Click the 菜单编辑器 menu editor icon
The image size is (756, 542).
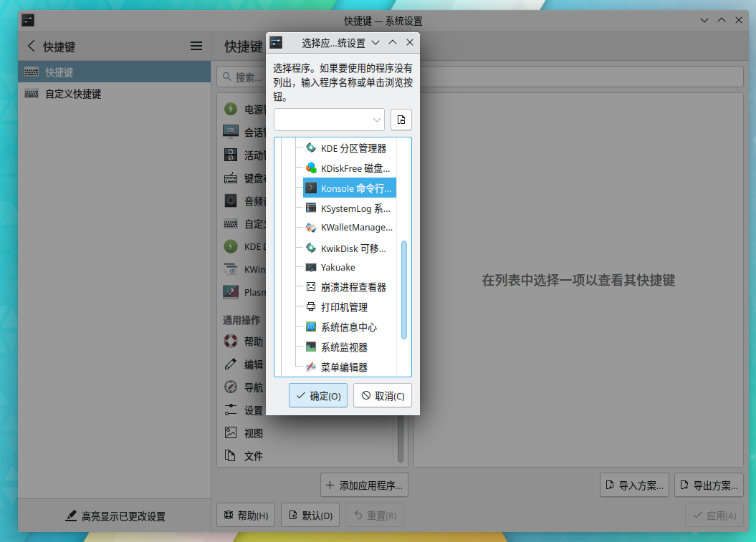coord(312,367)
